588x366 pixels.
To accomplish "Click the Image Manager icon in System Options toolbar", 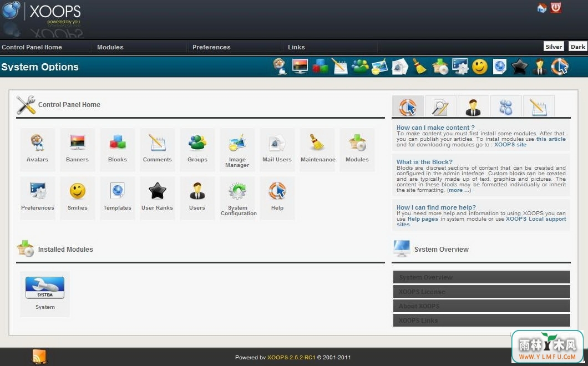I will tap(380, 67).
